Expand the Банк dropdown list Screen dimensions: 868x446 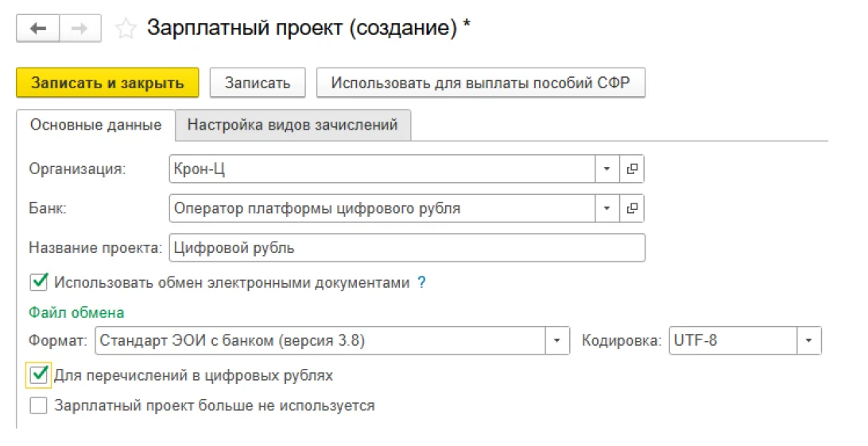click(606, 208)
